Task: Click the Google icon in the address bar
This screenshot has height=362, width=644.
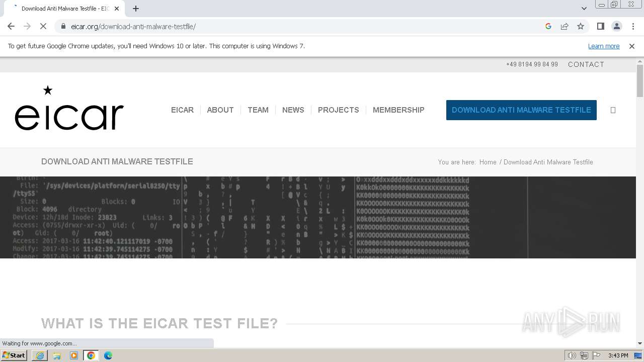Action: [548, 26]
